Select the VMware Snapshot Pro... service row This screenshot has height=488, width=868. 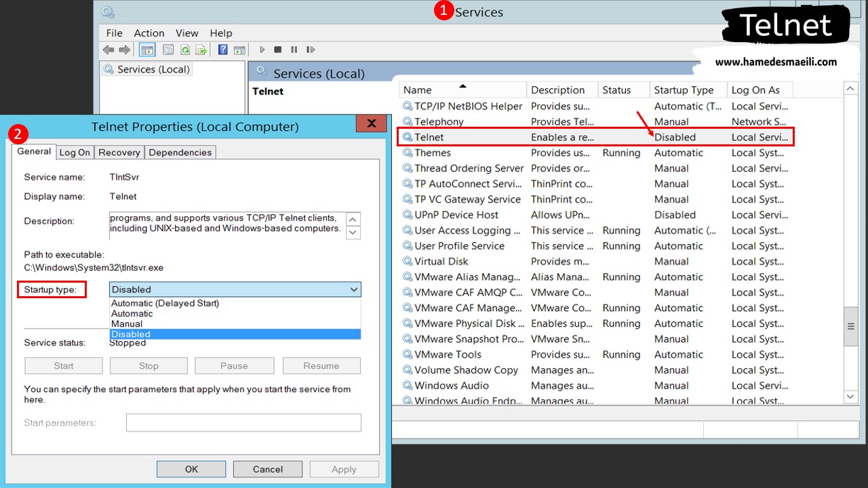pos(595,339)
